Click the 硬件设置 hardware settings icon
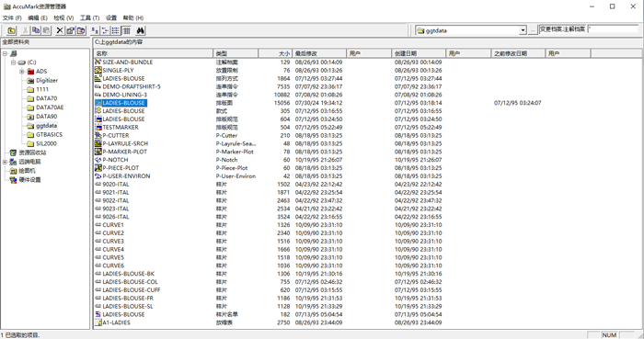 13,179
